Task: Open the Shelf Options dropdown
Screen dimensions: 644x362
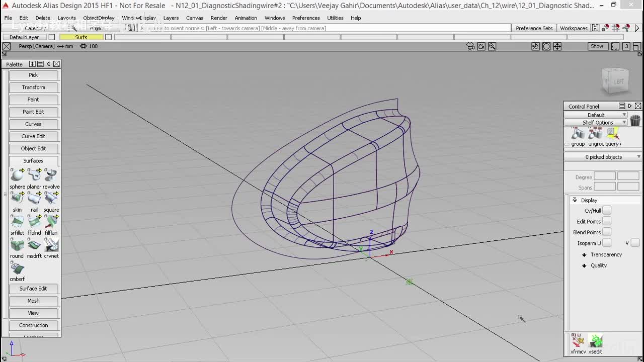Action: coord(597,123)
